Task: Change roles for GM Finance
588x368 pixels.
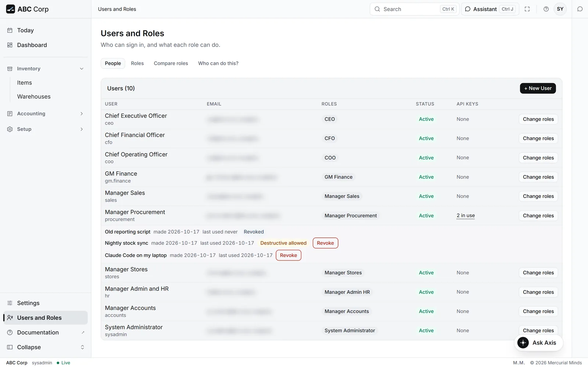Action: [x=538, y=177]
